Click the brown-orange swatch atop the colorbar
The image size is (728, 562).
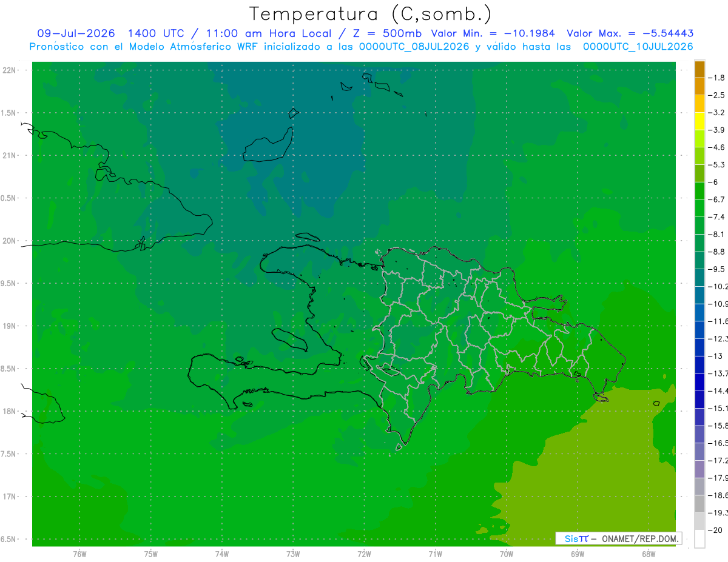pyautogui.click(x=699, y=69)
